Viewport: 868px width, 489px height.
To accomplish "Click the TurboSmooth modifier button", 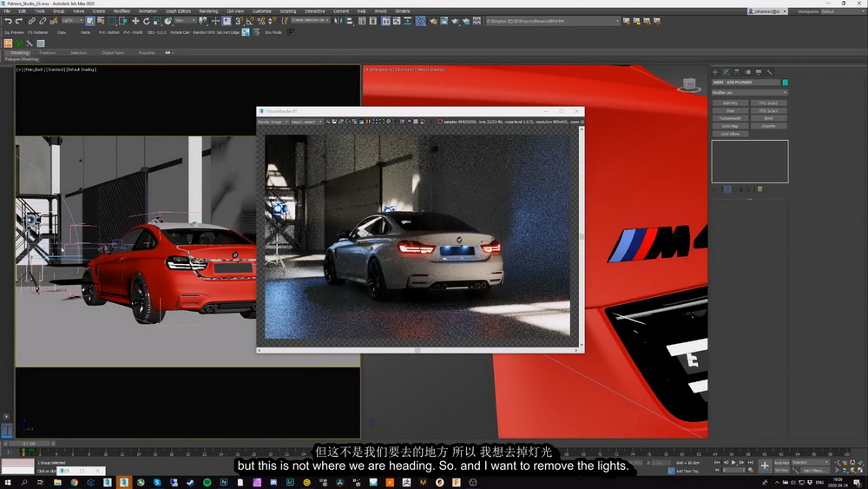I will [730, 118].
